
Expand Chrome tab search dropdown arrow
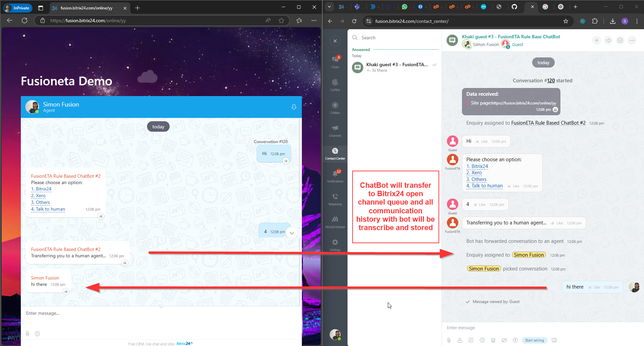click(x=329, y=7)
